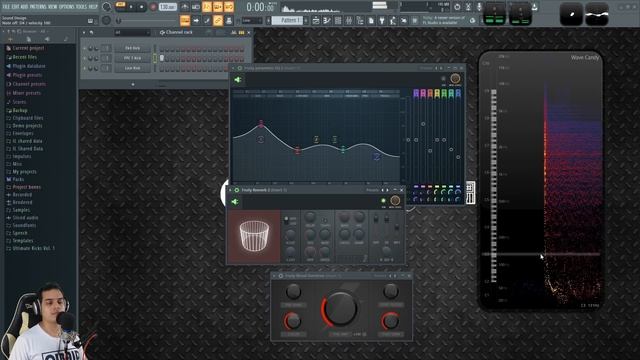Click the Reeverb 2 speaker icon

pos(235,202)
